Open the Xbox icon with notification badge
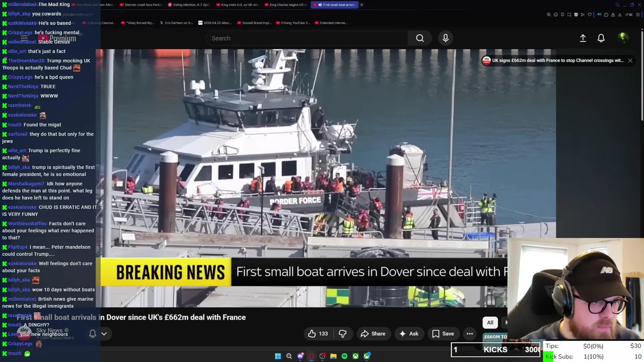 point(367,356)
